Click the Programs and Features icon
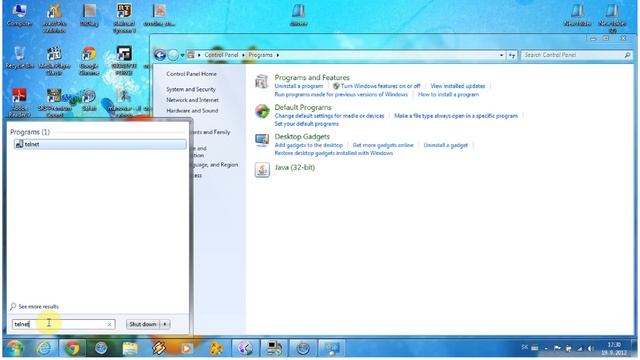 [x=261, y=81]
